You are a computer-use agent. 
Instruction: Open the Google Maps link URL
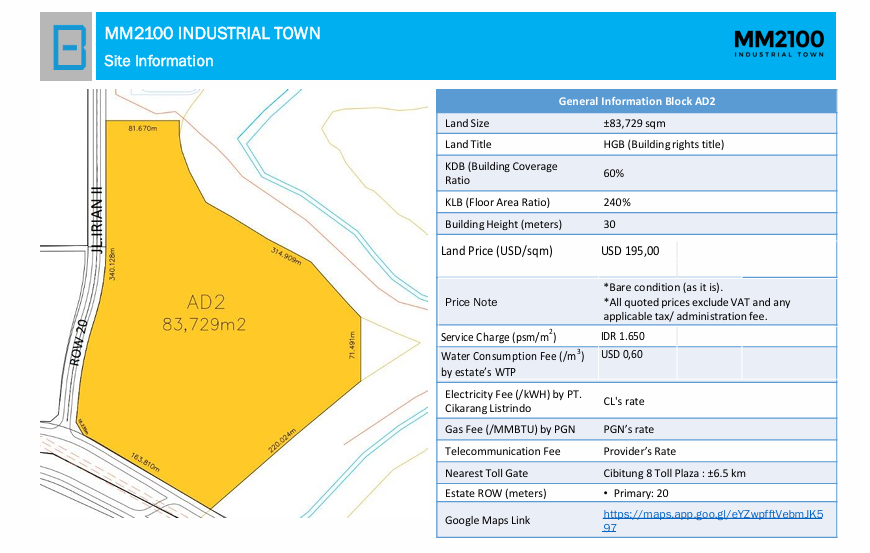712,520
